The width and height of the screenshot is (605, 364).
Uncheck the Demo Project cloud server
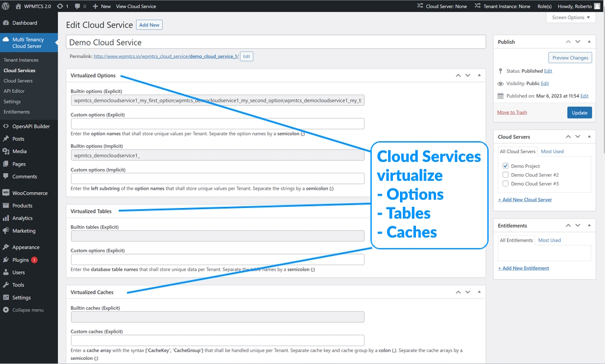click(506, 166)
